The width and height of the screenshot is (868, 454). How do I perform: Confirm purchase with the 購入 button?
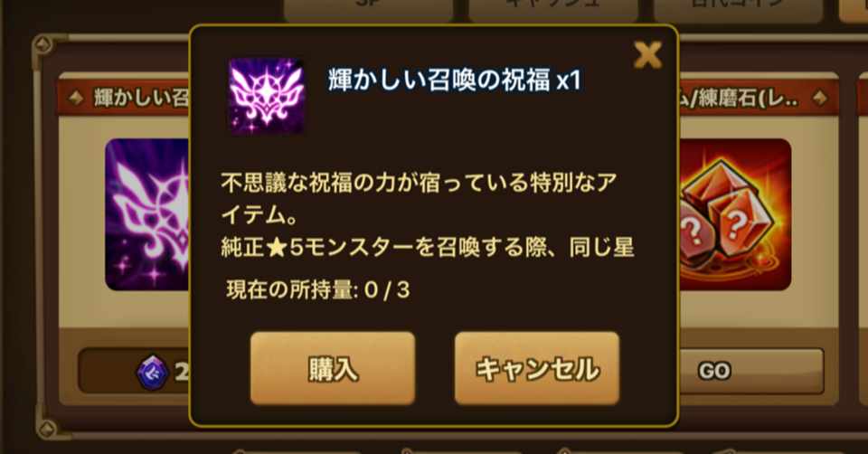point(333,368)
